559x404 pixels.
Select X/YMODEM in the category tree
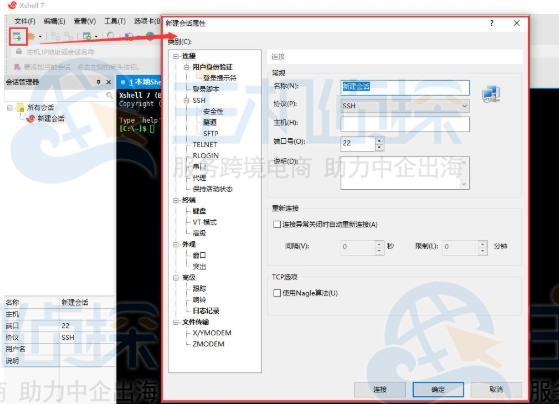point(212,333)
